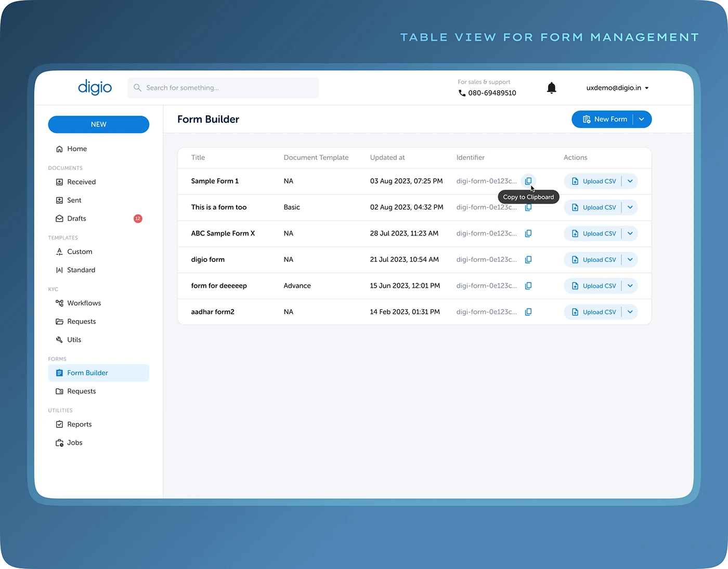
Task: Click the search magnifier icon
Action: 137,88
